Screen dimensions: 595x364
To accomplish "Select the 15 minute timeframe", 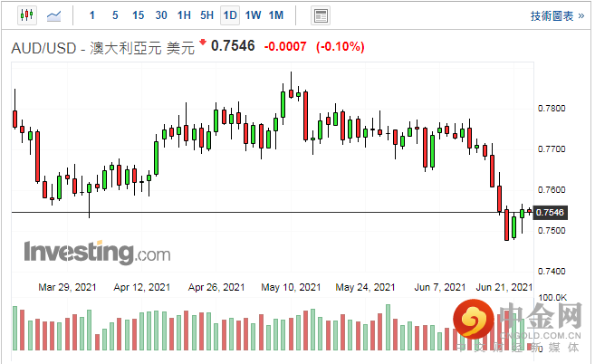I will pos(139,15).
